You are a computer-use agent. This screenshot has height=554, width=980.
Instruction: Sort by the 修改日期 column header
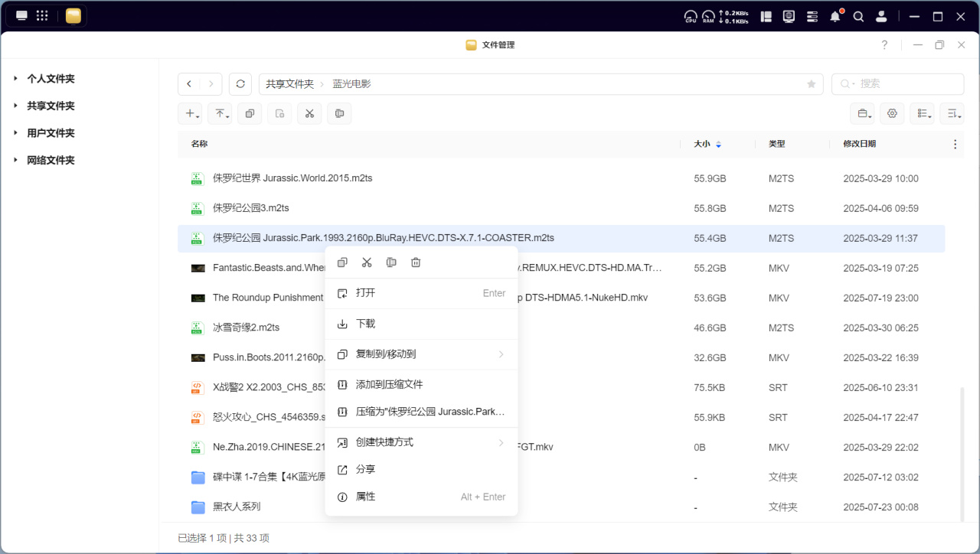point(860,144)
